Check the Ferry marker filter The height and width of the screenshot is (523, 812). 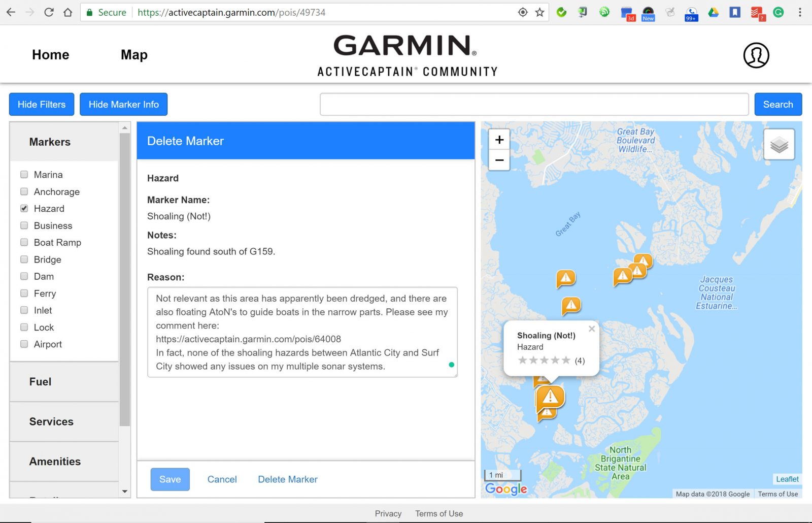24,293
